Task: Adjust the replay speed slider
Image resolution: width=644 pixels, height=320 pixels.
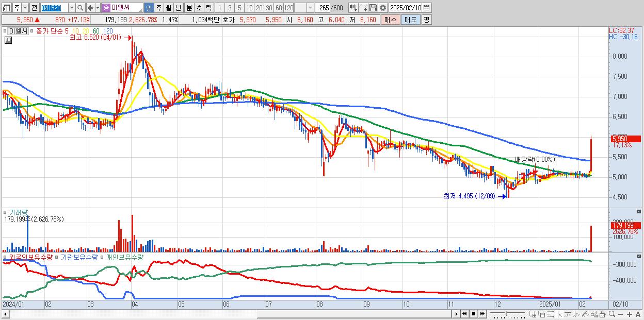Action: tap(506, 313)
